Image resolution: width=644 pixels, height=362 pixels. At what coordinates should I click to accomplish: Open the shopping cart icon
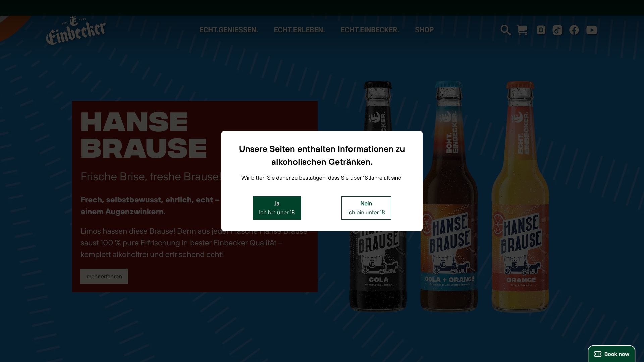[522, 30]
